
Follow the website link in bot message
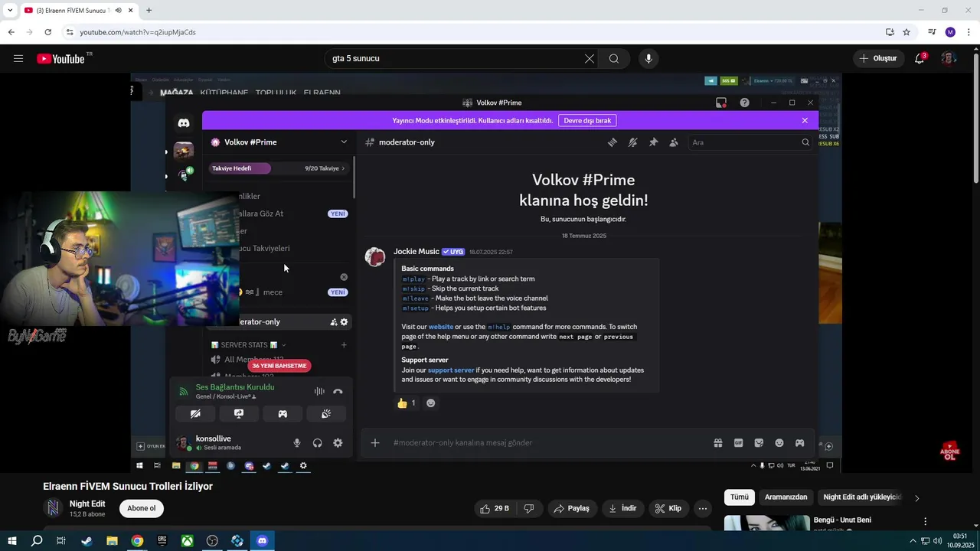441,327
